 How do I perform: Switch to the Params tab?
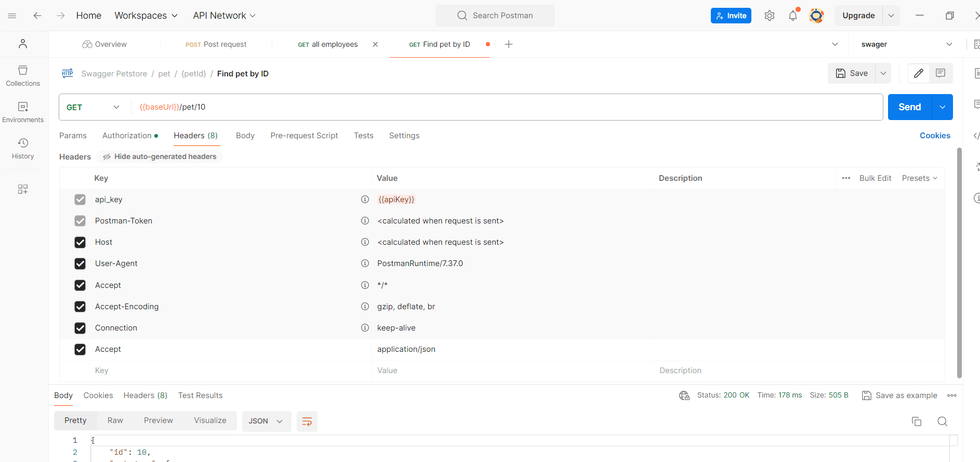[73, 136]
